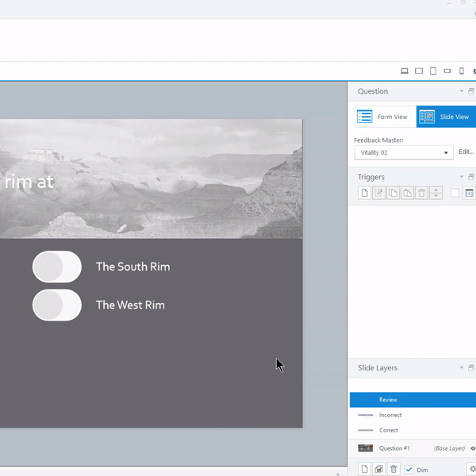476x476 pixels.
Task: Undock the Triggers panel
Action: click(x=470, y=177)
